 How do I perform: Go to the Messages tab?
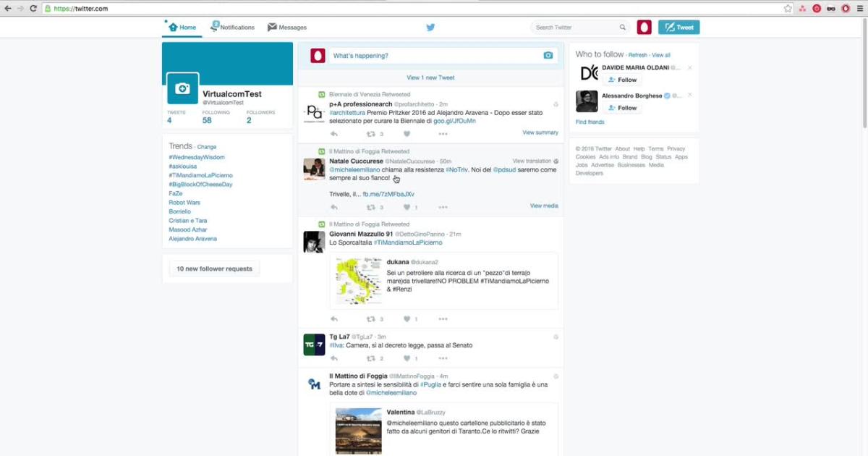point(287,28)
